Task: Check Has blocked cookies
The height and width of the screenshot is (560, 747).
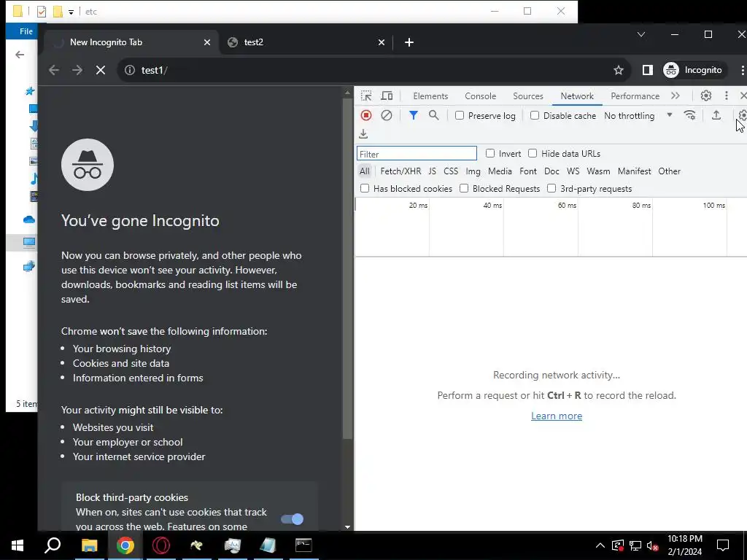Action: point(365,188)
